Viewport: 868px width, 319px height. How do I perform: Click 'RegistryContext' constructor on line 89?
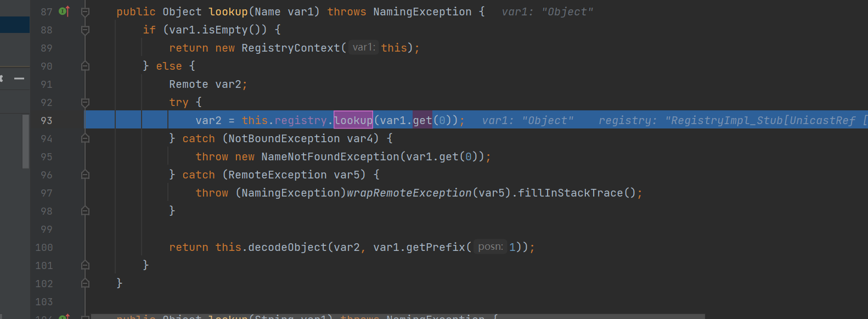coord(291,48)
